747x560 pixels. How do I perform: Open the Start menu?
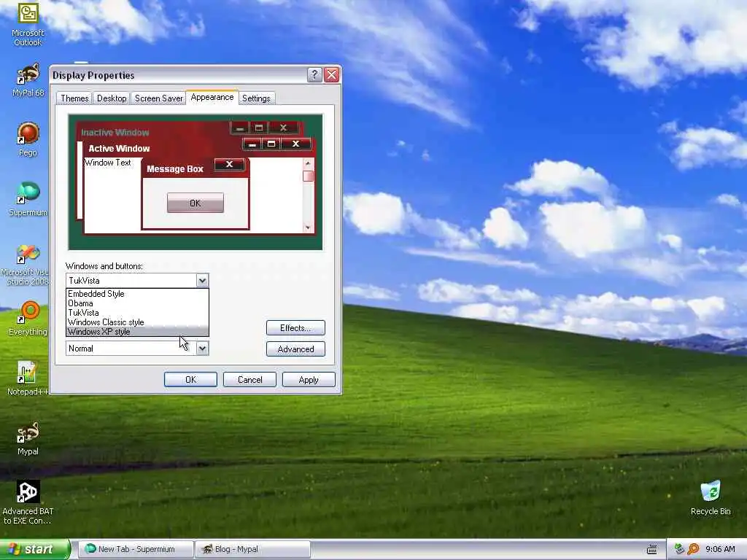click(34, 549)
